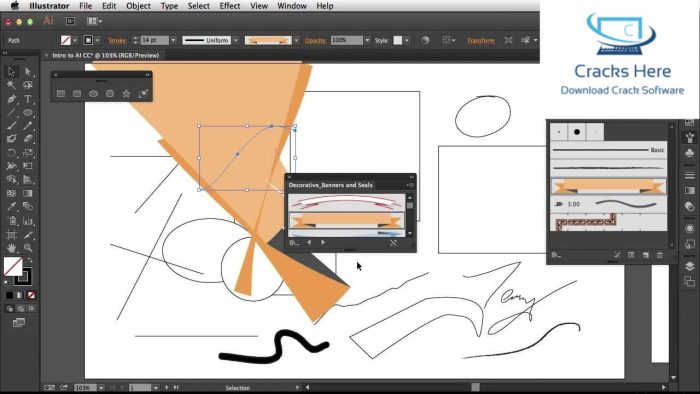The width and height of the screenshot is (700, 394).
Task: Set paint mode to Color
Action: (x=9, y=295)
